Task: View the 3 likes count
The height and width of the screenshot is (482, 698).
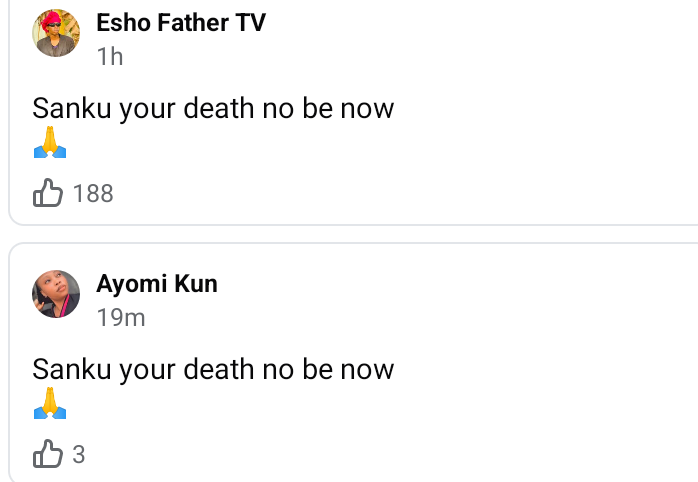Action: click(79, 455)
